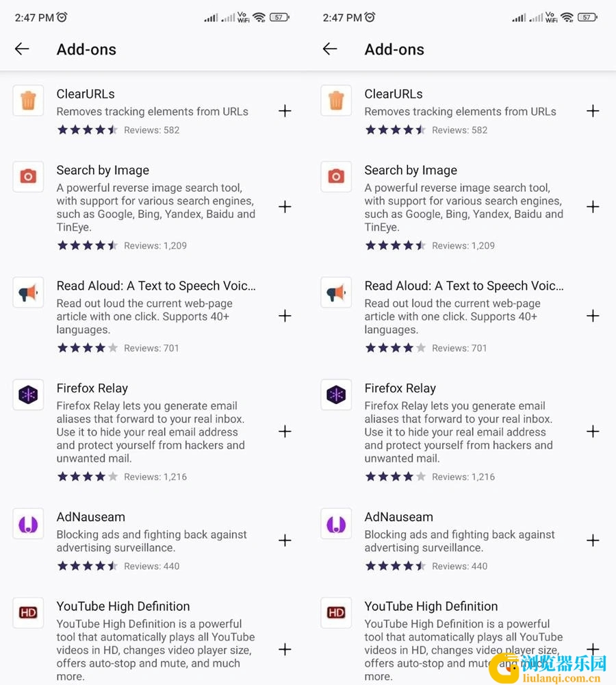
Task: Go back using arrow in left screenshot header
Action: [22, 49]
